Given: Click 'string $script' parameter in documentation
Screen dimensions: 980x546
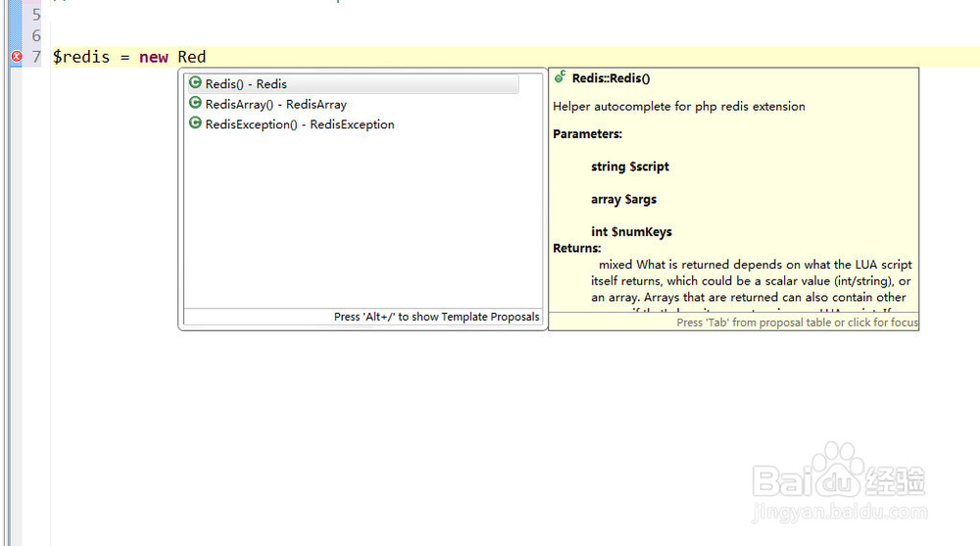Looking at the screenshot, I should pyautogui.click(x=630, y=167).
